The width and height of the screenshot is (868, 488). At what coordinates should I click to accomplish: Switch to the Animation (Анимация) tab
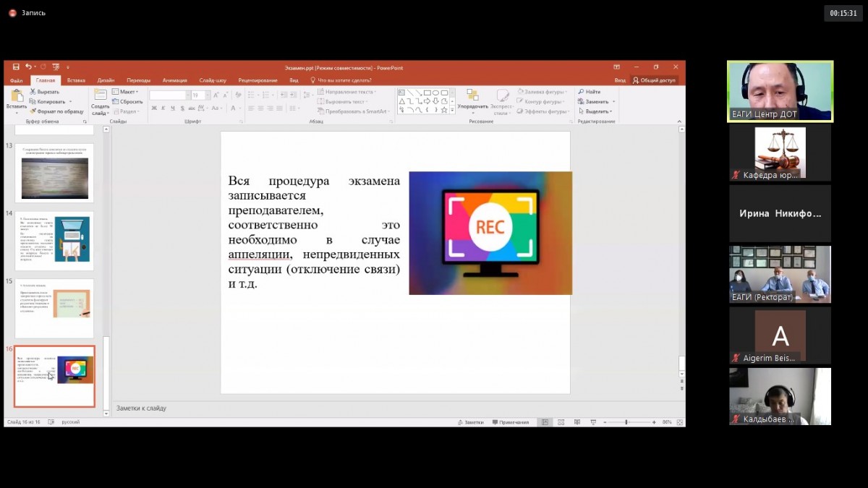(x=174, y=80)
